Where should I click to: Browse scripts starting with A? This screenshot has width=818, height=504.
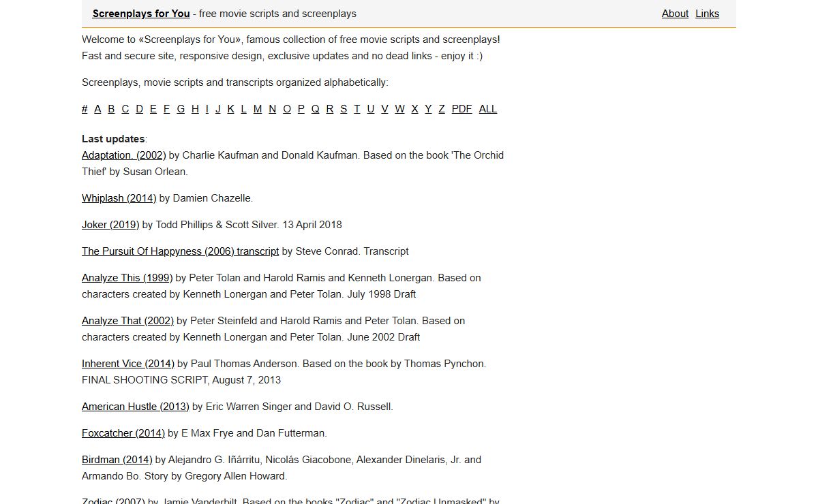tap(97, 109)
